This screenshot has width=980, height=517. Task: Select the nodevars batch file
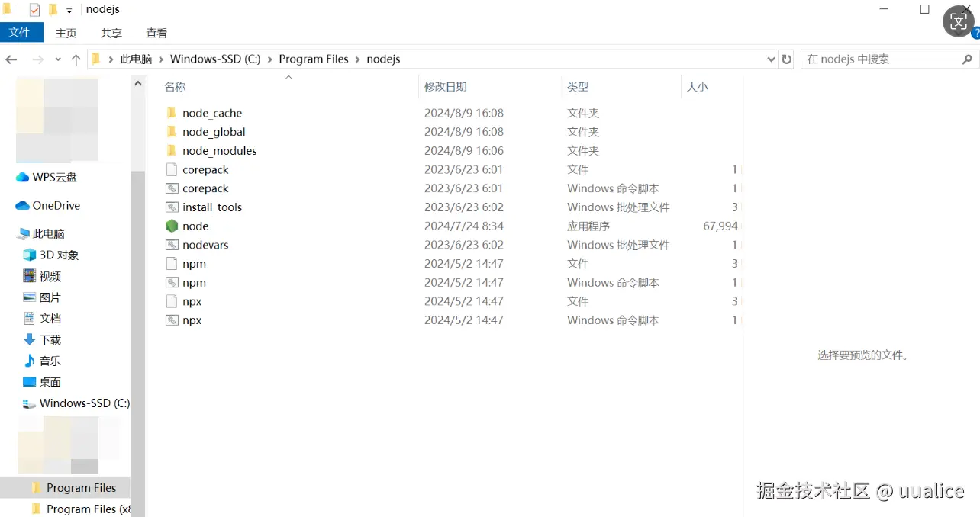[x=205, y=244]
